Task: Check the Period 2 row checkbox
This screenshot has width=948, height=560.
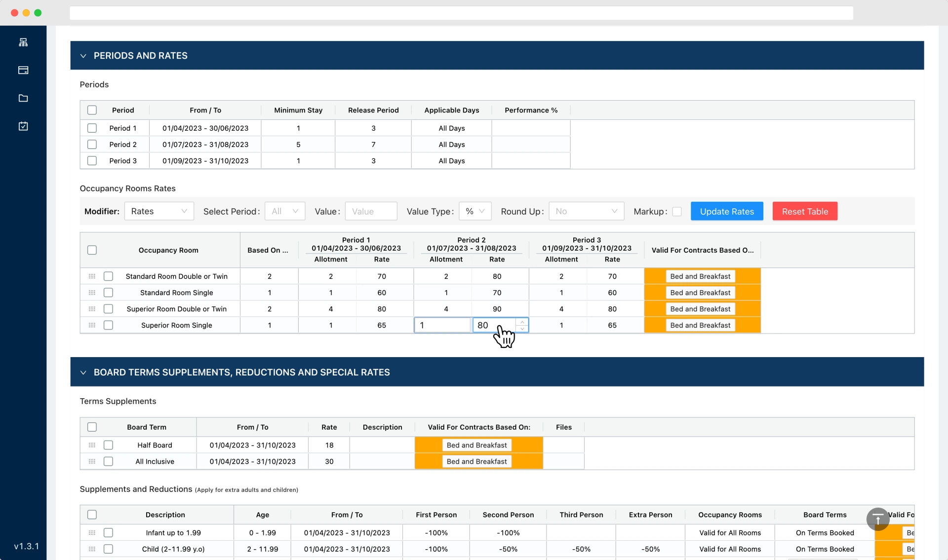Action: point(92,145)
